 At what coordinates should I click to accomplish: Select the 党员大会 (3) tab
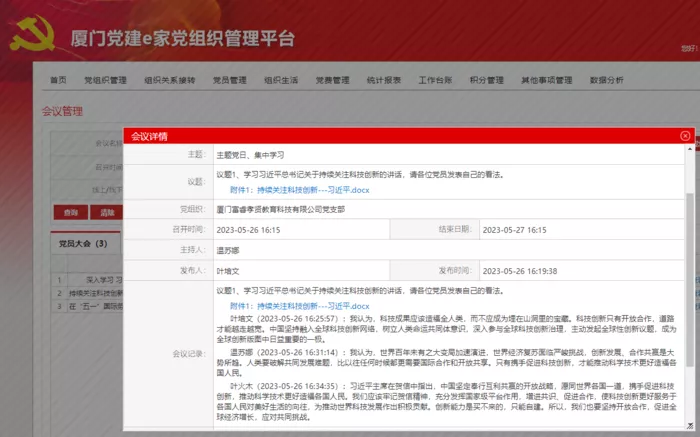83,244
